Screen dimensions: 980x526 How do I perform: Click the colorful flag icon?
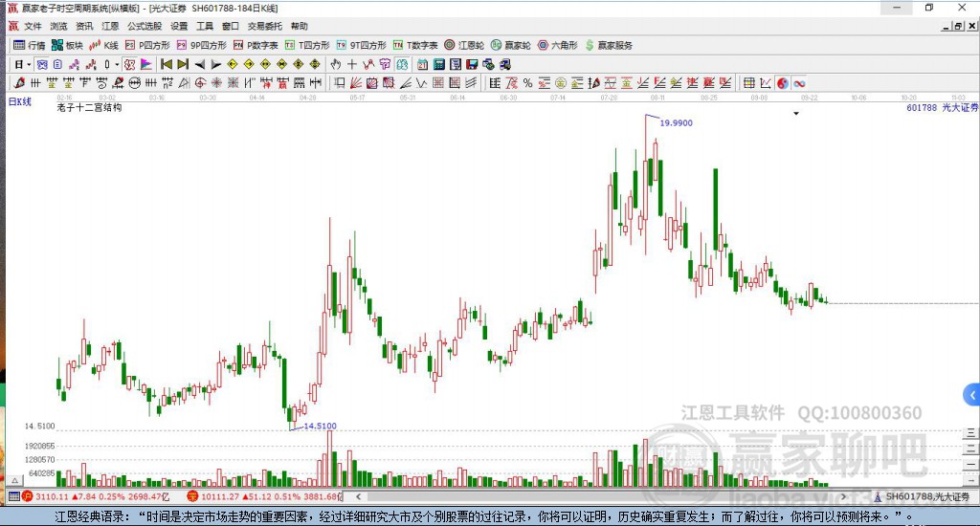point(146,64)
